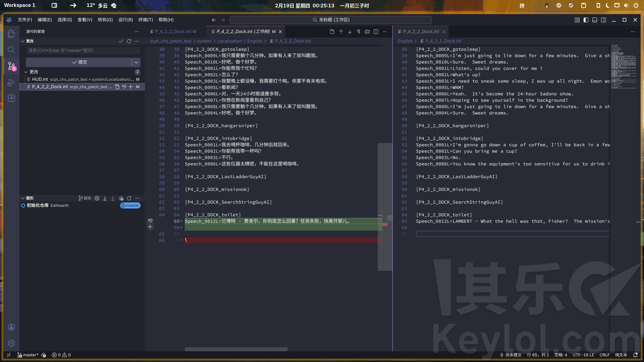Discard changes for P_4_2_2_Dock.int file
The image size is (644, 362).
coord(124,87)
